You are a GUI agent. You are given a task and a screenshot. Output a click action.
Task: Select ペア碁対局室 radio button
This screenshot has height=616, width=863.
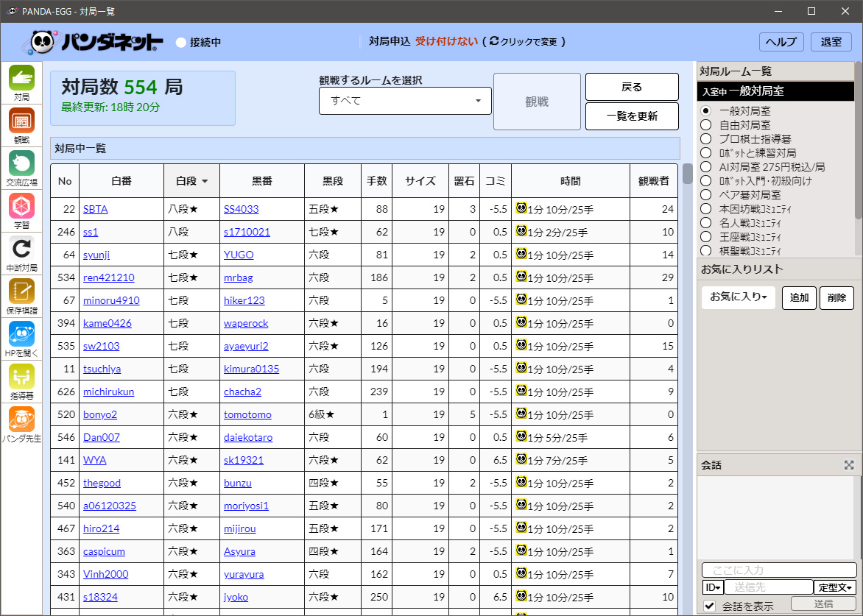(706, 195)
